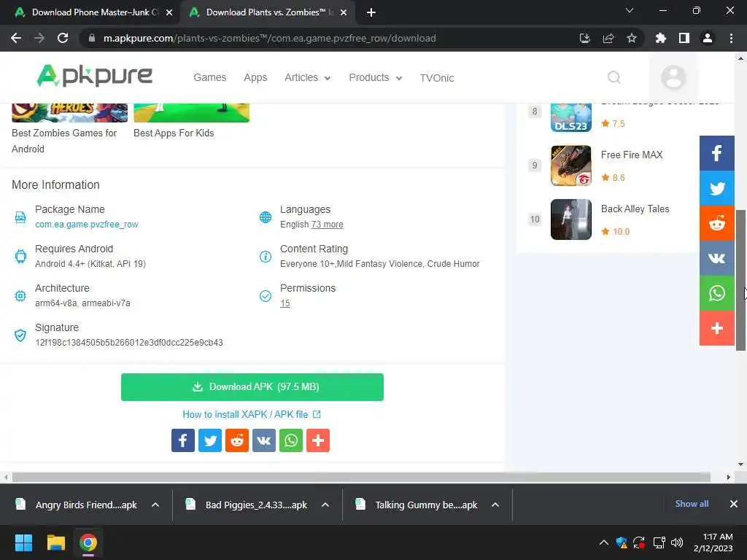This screenshot has width=747, height=560.
Task: Close the downloads bar
Action: point(734,504)
